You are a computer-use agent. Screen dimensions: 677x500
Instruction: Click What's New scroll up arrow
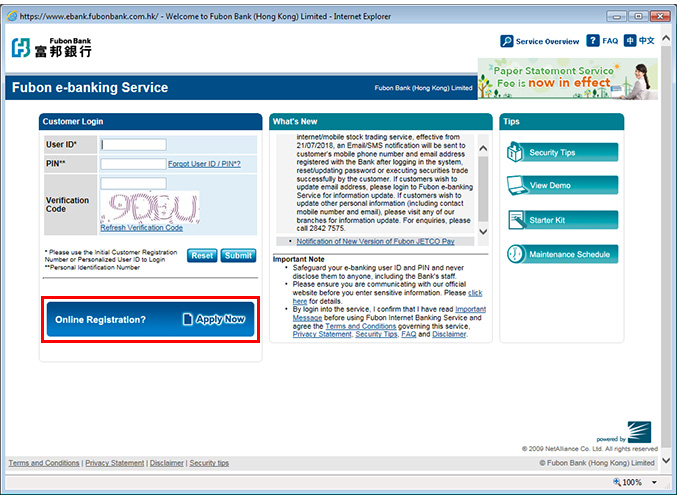[483, 149]
